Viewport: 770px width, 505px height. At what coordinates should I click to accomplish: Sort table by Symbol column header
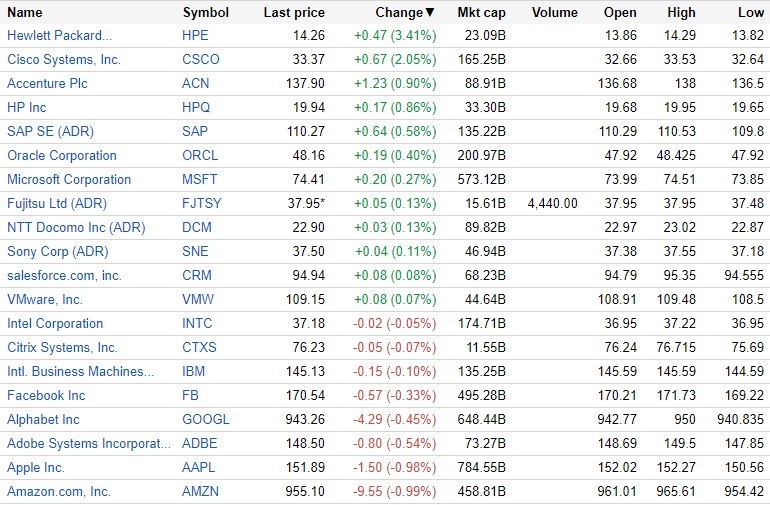[206, 13]
